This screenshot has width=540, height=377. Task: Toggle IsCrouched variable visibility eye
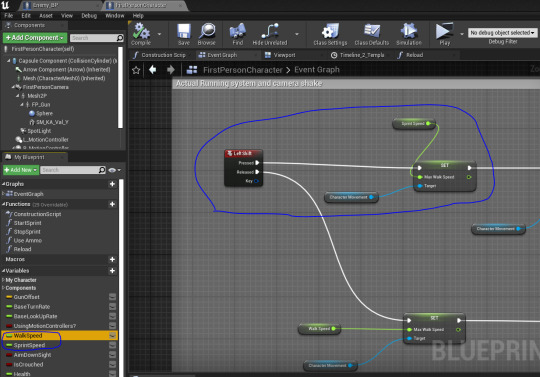[x=112, y=364]
